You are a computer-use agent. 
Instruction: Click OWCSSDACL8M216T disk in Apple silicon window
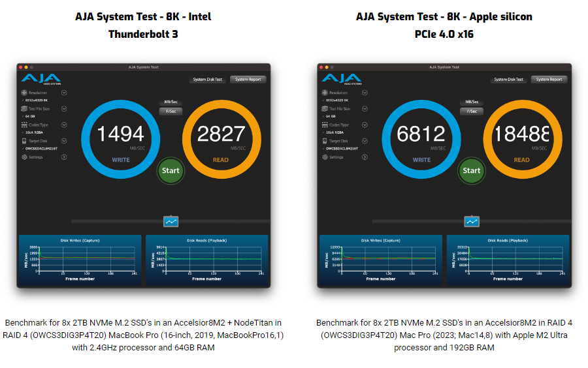(x=342, y=149)
